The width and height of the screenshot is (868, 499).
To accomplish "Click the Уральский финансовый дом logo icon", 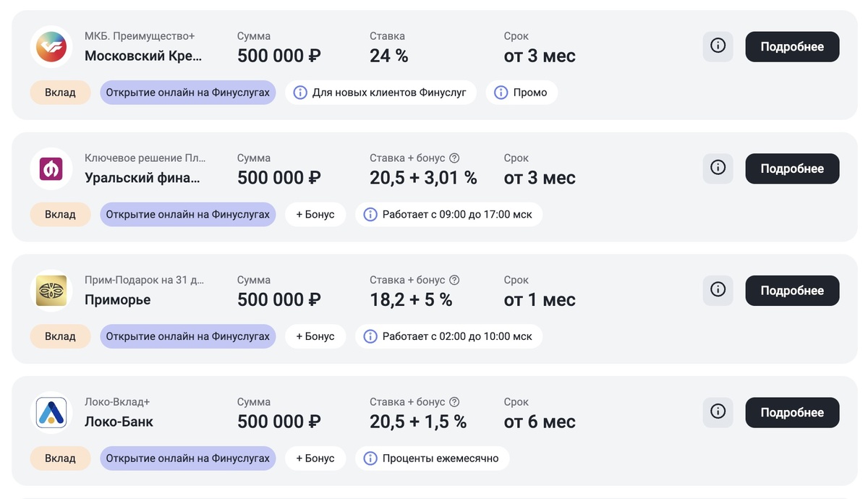I will click(51, 169).
